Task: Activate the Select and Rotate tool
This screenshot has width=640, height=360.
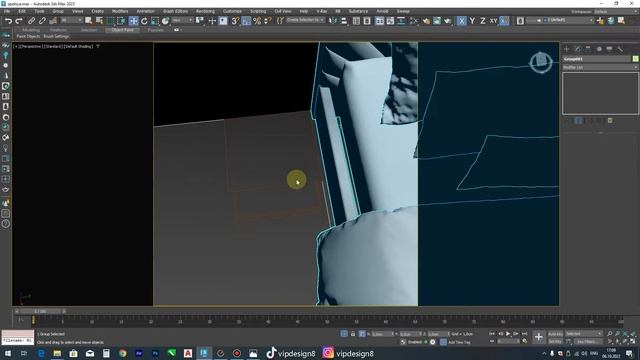Action: 144,20
